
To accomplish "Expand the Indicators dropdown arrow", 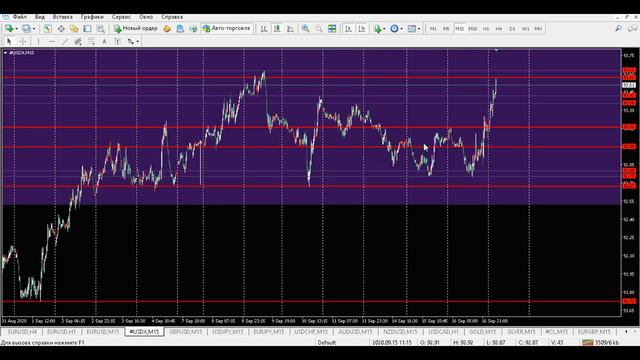I will (384, 29).
